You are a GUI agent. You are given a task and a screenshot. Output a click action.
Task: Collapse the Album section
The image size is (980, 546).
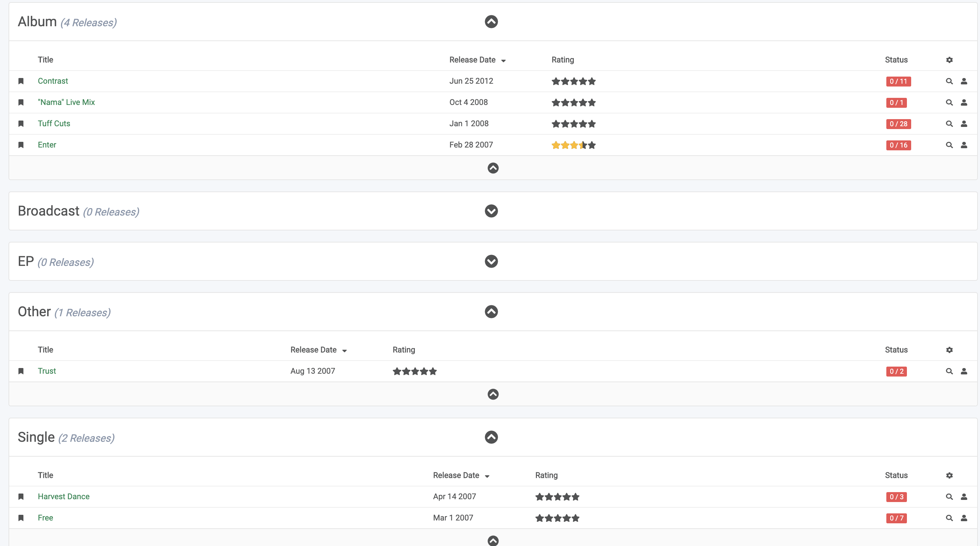(x=491, y=22)
